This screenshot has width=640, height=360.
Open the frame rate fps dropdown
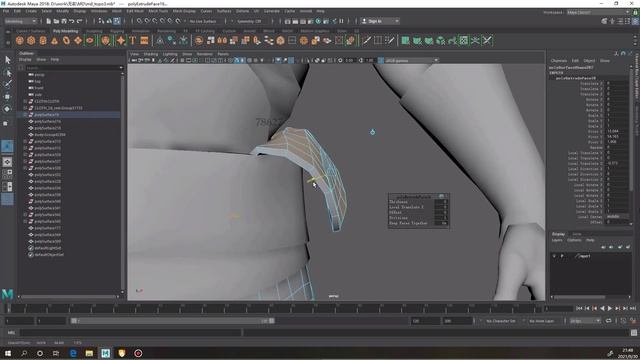click(585, 321)
